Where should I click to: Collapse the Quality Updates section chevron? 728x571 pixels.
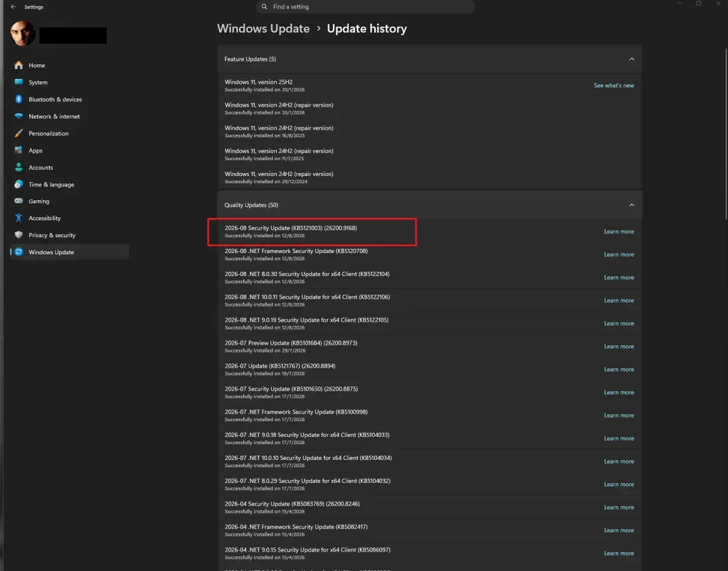[632, 205]
